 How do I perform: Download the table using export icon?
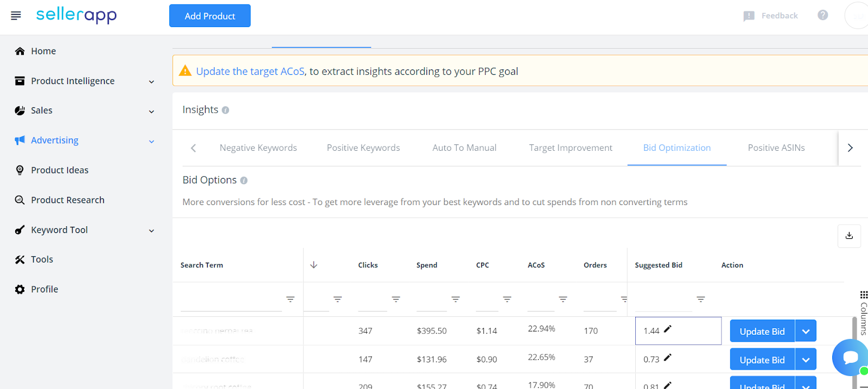click(x=849, y=236)
